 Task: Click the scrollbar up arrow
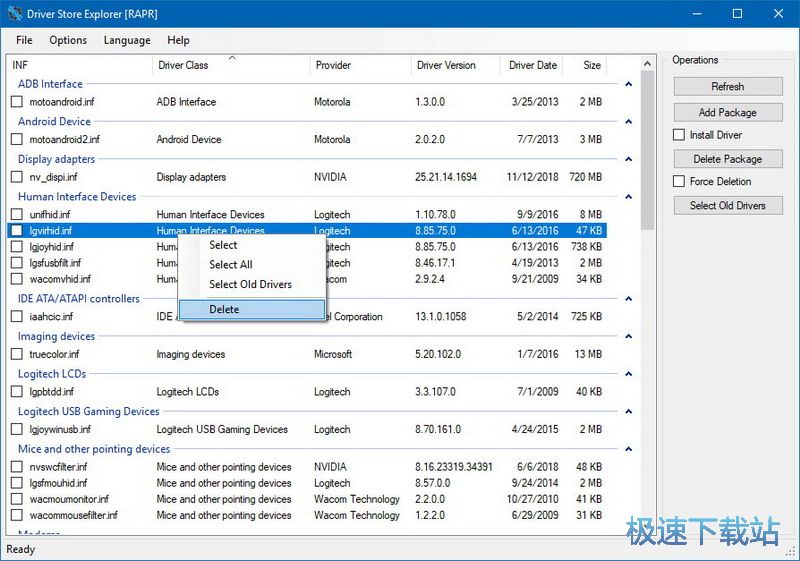coord(647,64)
